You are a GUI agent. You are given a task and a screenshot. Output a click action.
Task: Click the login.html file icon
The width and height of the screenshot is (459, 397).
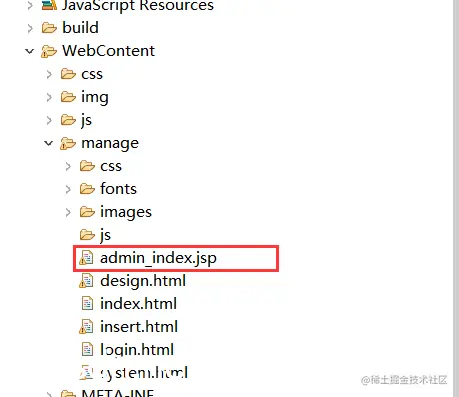click(87, 350)
